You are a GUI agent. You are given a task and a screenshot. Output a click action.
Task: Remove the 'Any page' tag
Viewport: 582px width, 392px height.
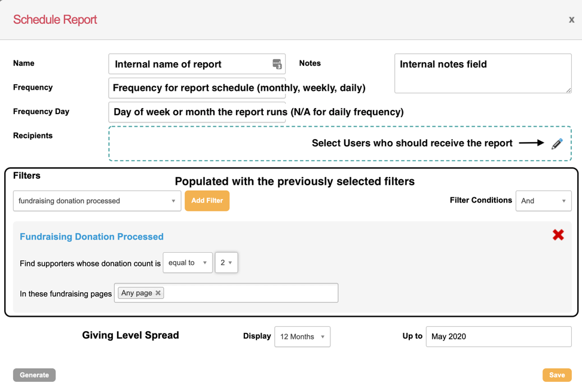[158, 293]
